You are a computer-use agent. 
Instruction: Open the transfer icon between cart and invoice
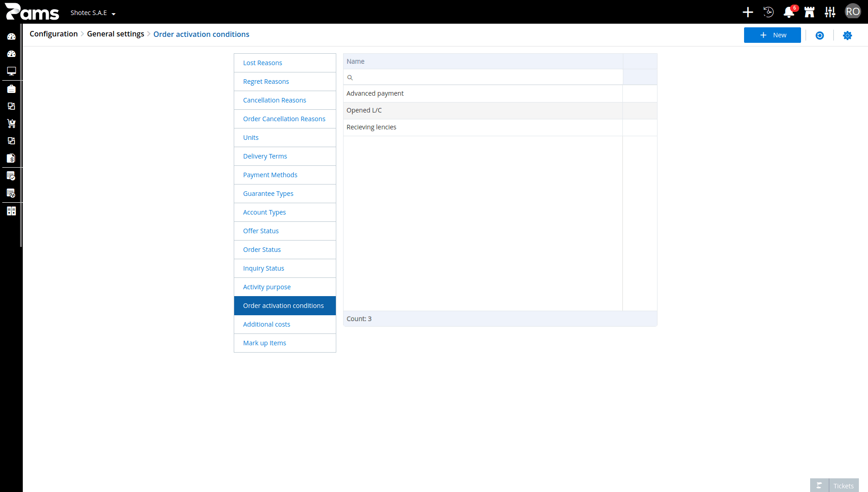point(11,141)
